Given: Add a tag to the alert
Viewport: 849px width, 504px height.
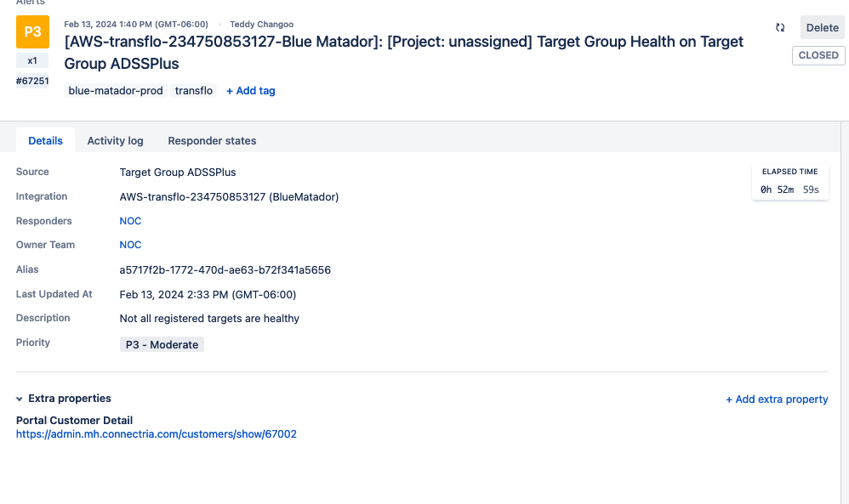Looking at the screenshot, I should 251,91.
